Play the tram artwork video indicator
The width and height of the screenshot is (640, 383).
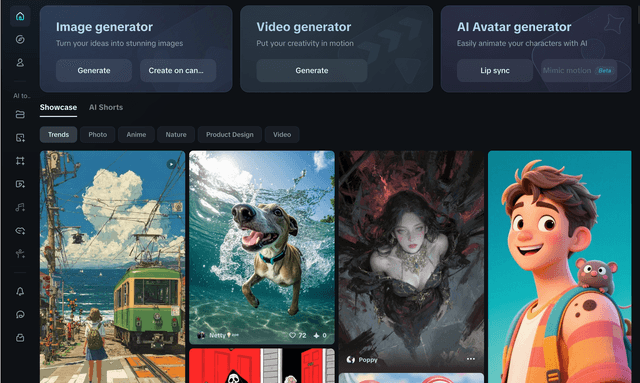[x=171, y=164]
